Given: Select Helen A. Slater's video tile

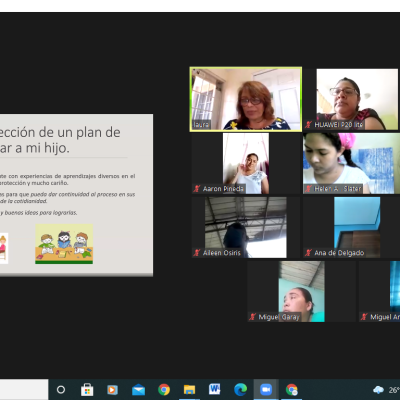Looking at the screenshot, I should click(x=351, y=163).
